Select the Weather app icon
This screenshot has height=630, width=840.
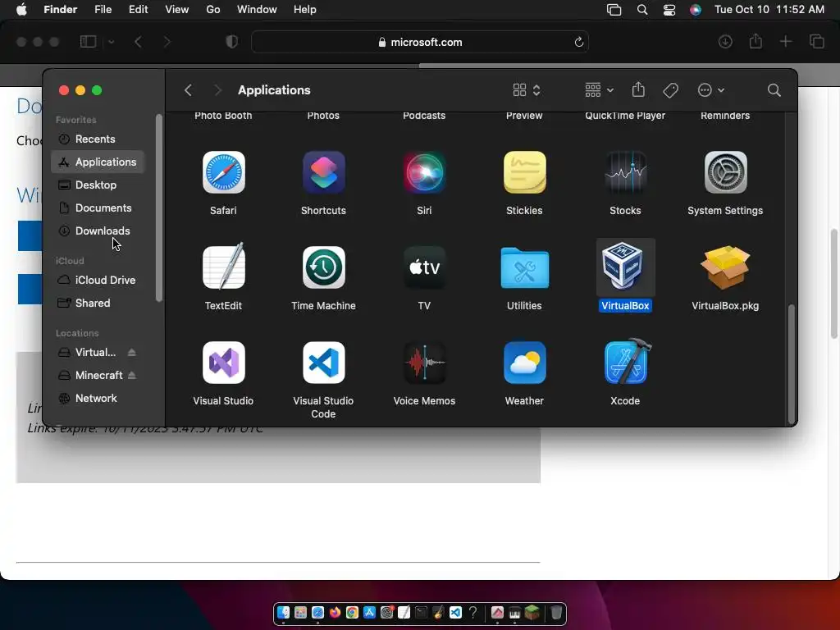[x=524, y=363]
